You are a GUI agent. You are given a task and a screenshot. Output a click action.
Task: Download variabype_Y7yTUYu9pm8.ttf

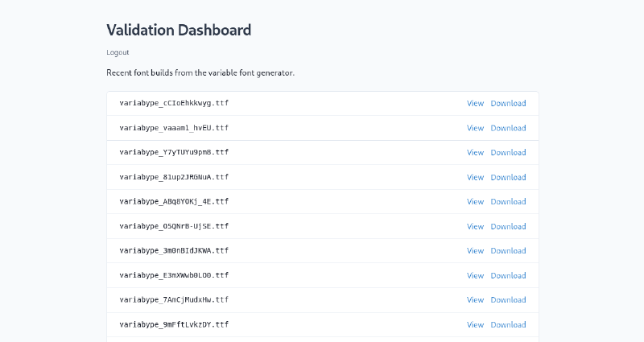tap(508, 153)
